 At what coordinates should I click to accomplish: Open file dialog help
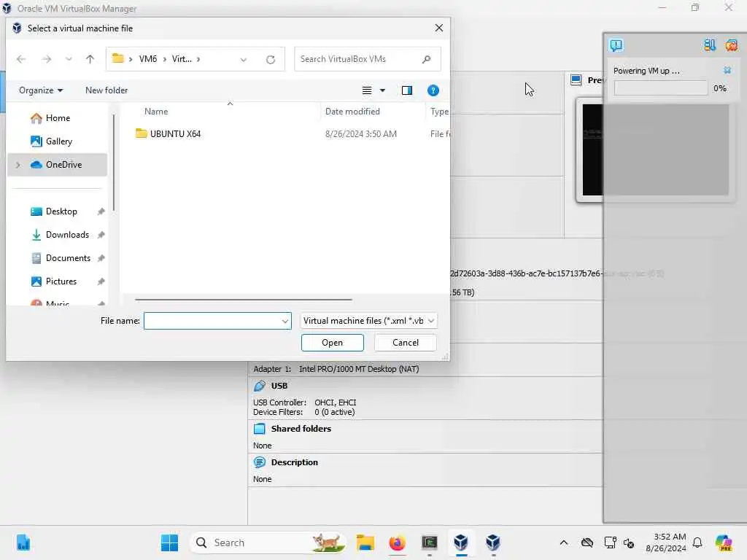433,90
